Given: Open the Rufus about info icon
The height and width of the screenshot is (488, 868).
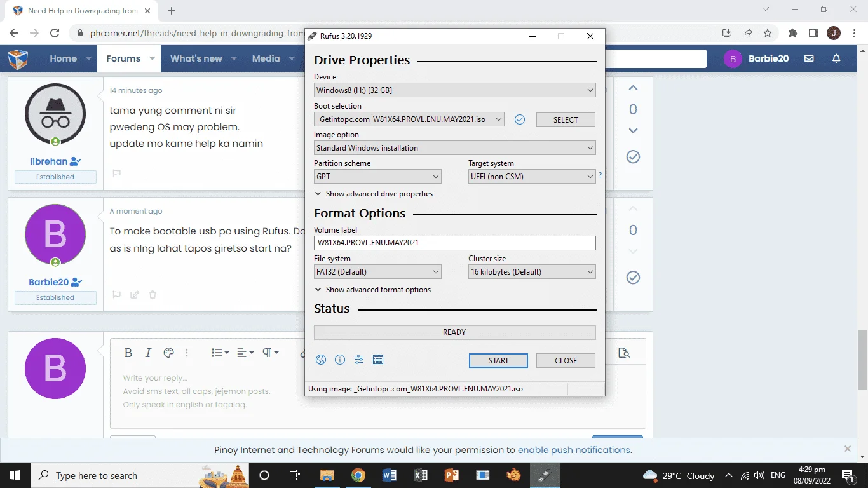Looking at the screenshot, I should point(340,360).
